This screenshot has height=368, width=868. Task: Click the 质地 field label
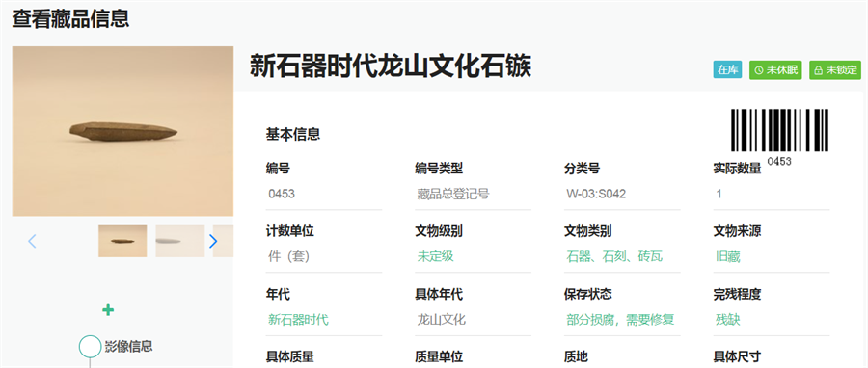tap(576, 357)
